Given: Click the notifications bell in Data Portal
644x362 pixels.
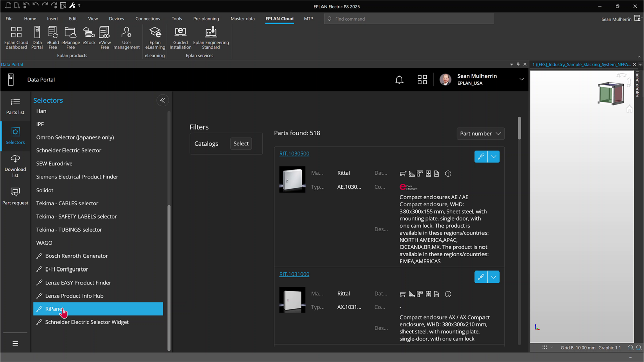Looking at the screenshot, I should click(399, 79).
